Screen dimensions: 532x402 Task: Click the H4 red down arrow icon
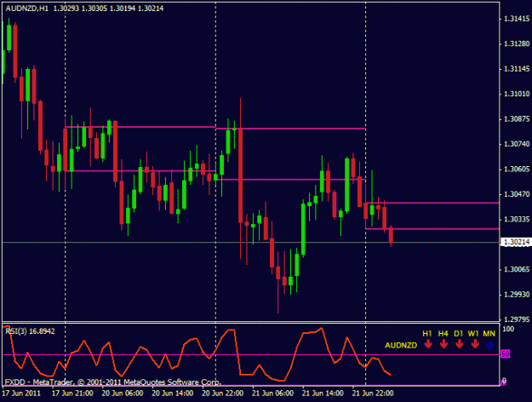443,344
